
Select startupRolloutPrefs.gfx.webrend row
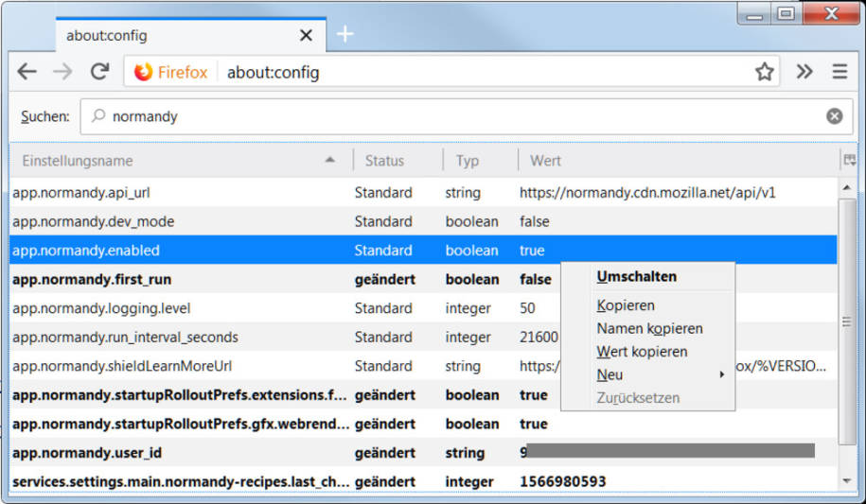click(x=423, y=424)
